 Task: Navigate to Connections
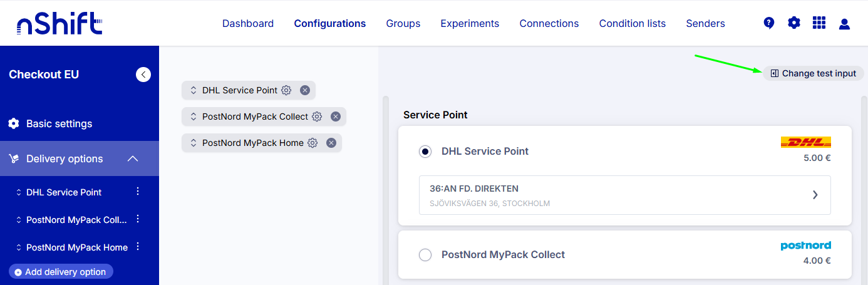(549, 23)
